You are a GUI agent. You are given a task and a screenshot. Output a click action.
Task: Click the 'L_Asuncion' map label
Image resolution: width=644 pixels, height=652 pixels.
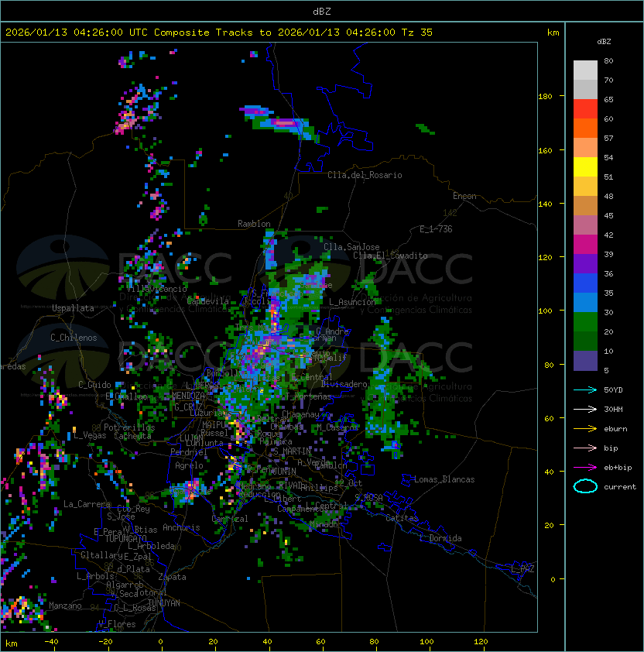pyautogui.click(x=352, y=302)
